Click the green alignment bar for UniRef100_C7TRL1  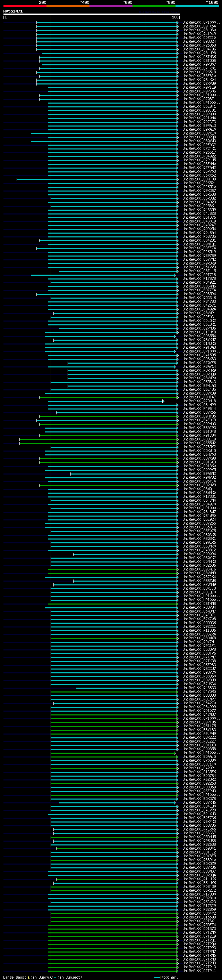tap(113, 971)
